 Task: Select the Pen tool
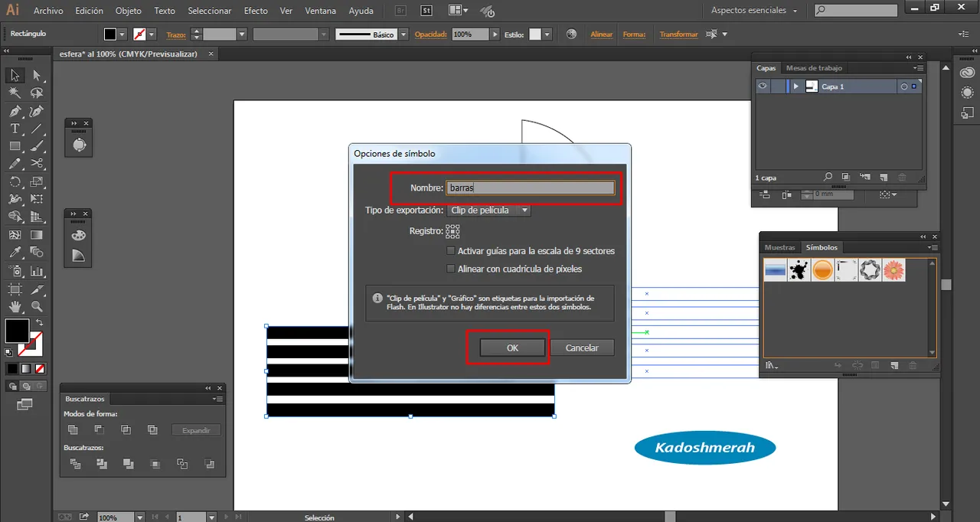[15, 112]
